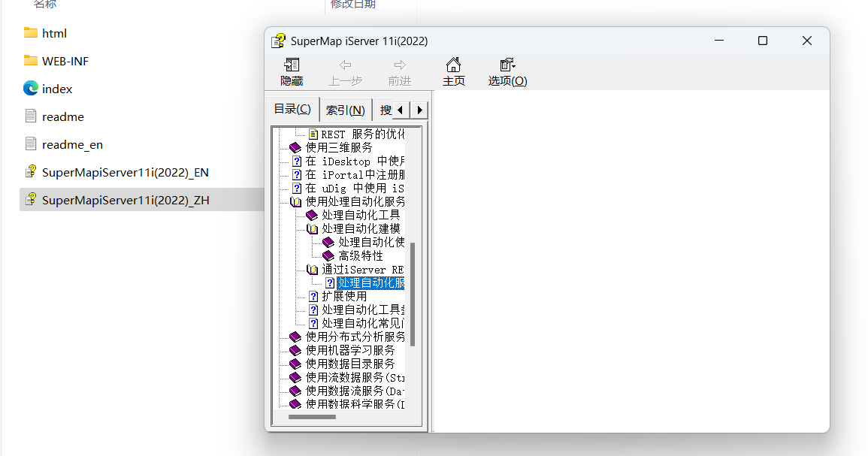Select the WEB-INF folder icon in File Explorer
Image resolution: width=868 pixels, height=456 pixels.
pos(31,61)
